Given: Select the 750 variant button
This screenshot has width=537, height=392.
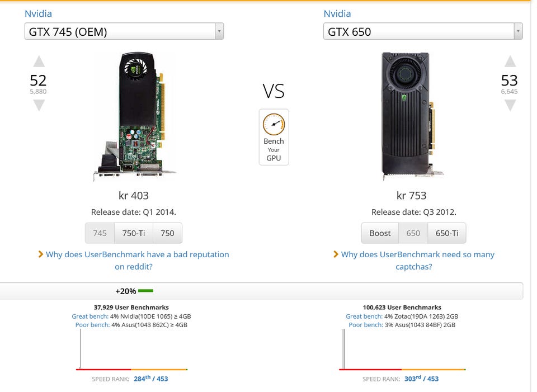Looking at the screenshot, I should [x=167, y=233].
